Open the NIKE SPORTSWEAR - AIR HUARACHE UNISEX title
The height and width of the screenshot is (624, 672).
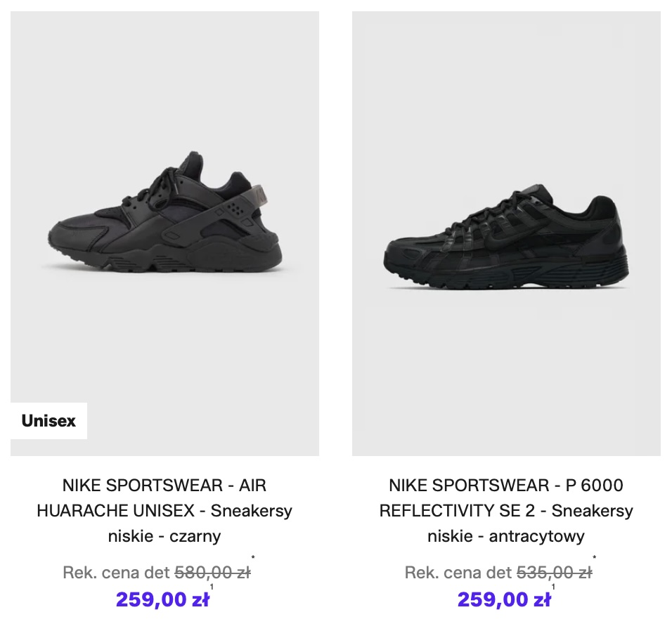[x=164, y=486]
